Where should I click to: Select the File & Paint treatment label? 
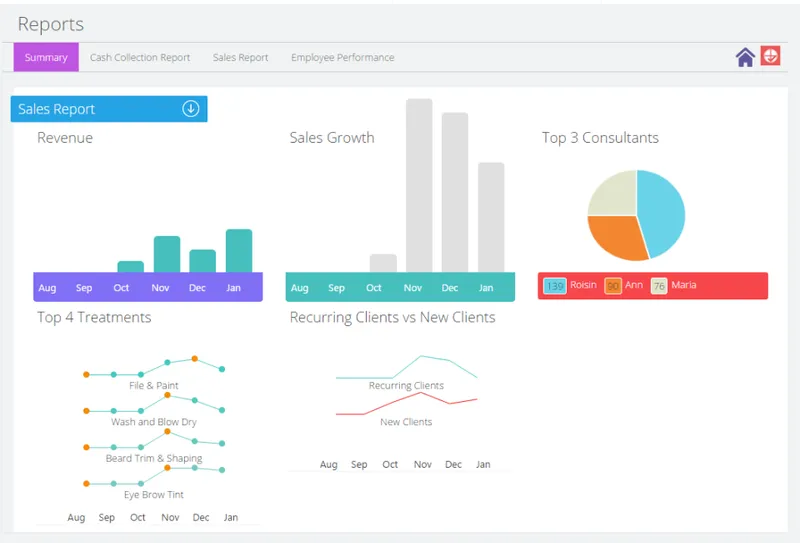[154, 385]
